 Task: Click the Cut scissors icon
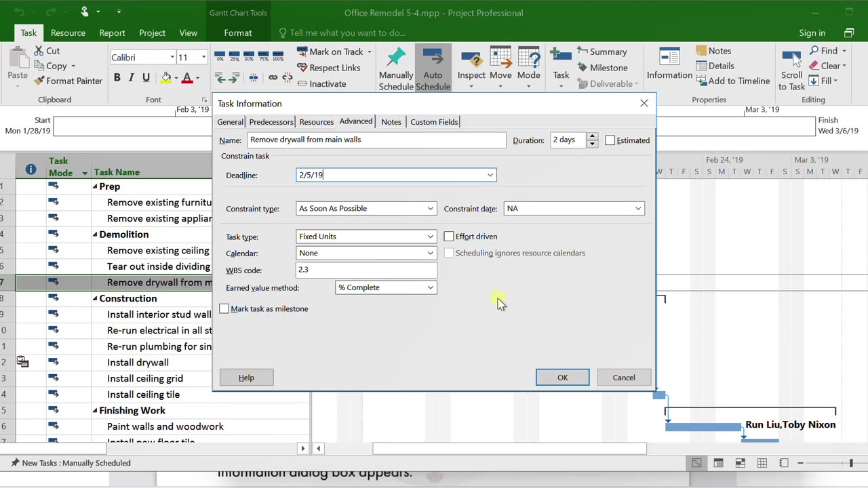pos(38,51)
